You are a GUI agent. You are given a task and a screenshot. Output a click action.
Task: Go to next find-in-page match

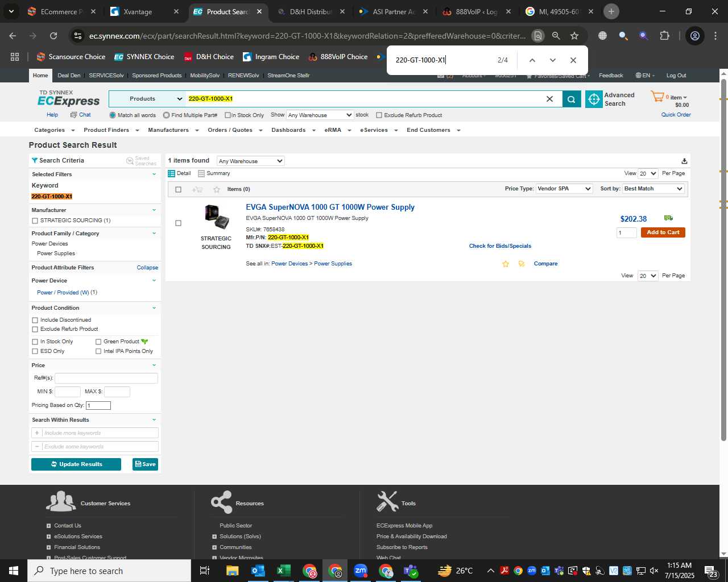click(552, 60)
